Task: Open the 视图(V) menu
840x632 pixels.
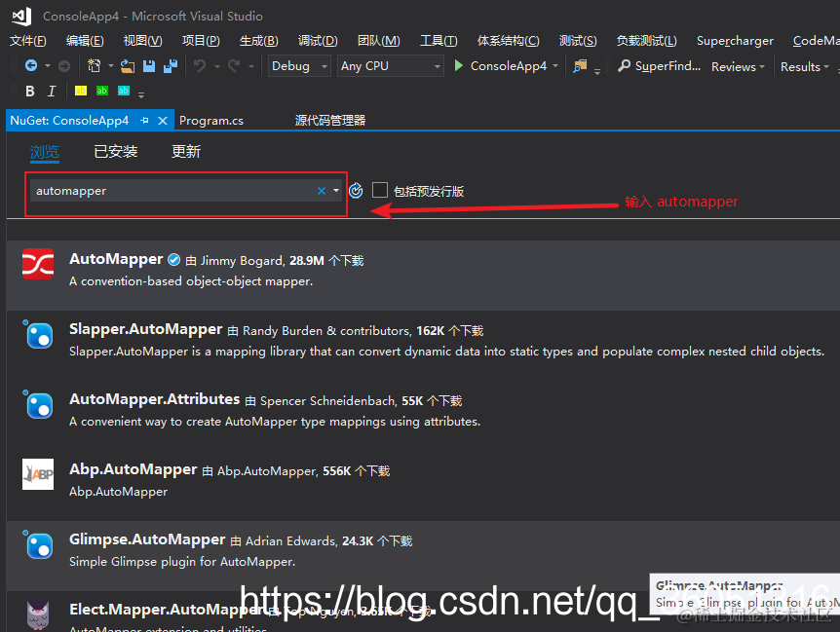Action: [142, 41]
